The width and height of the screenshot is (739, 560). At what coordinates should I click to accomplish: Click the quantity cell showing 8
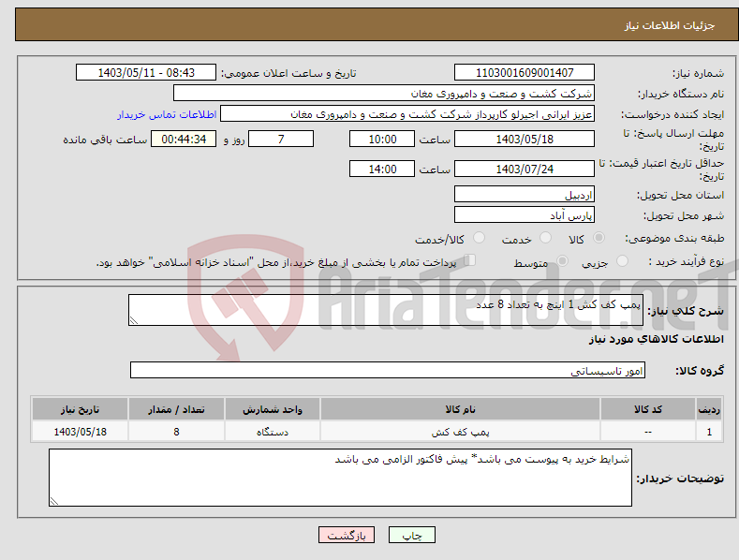[x=176, y=432]
